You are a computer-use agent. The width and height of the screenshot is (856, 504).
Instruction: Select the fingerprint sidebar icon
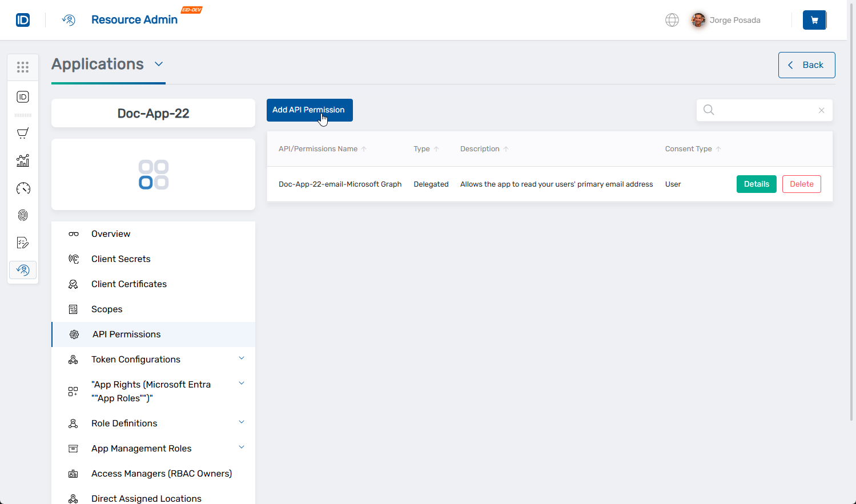coord(23,215)
